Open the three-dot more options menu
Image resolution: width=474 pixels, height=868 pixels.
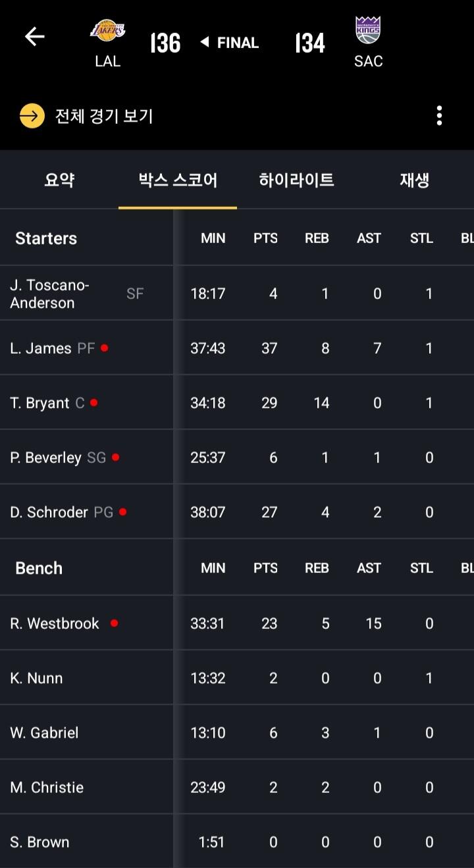tap(439, 116)
